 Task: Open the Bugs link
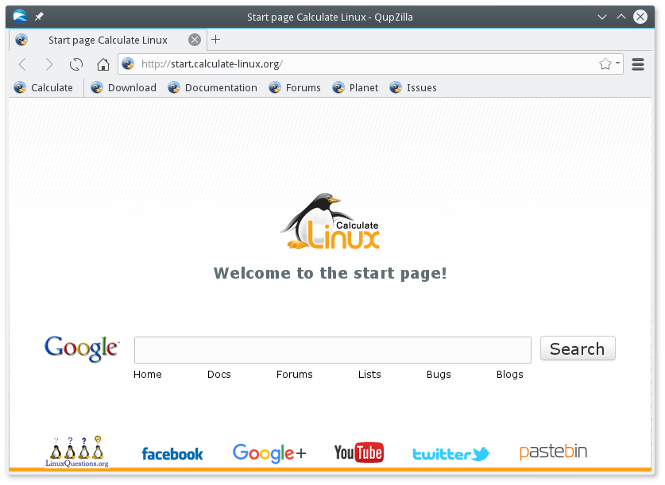439,374
